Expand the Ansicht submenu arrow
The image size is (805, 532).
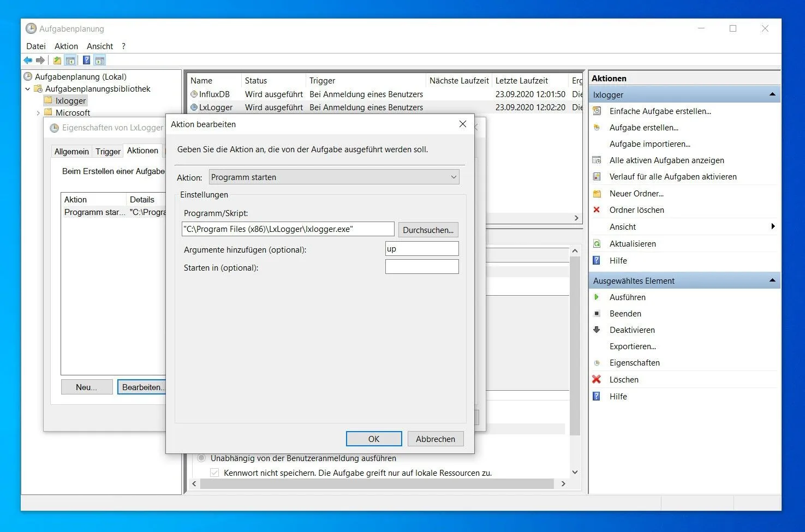point(773,226)
